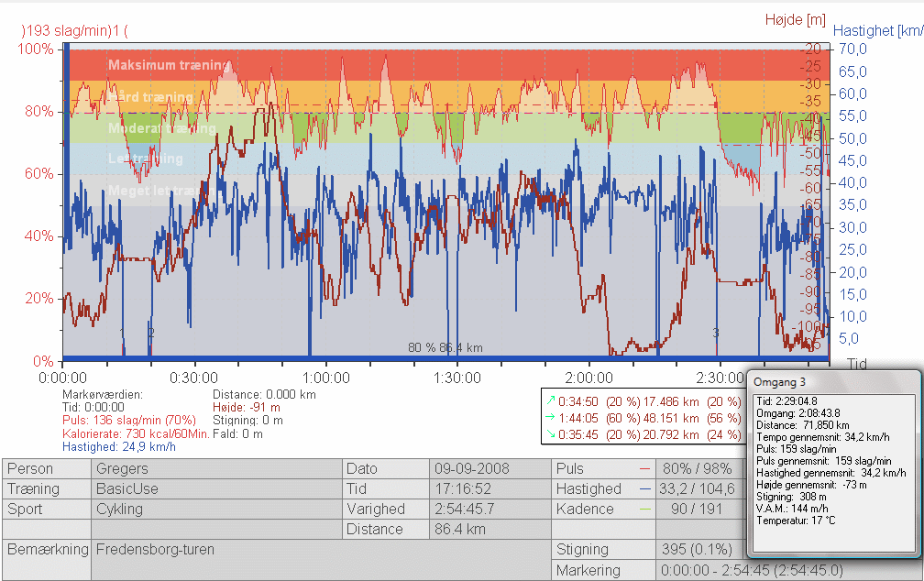Click the uphill arrow icon in the summary box
The height and width of the screenshot is (581, 924).
(550, 400)
